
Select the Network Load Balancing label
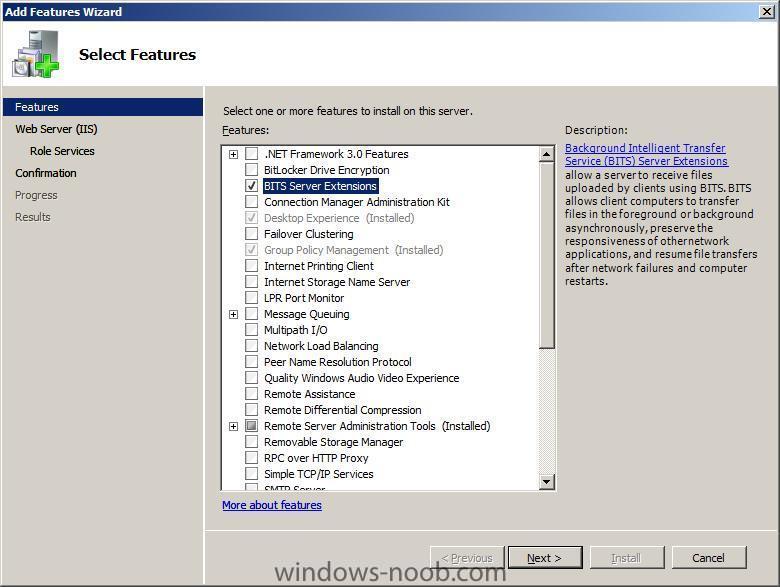[321, 346]
